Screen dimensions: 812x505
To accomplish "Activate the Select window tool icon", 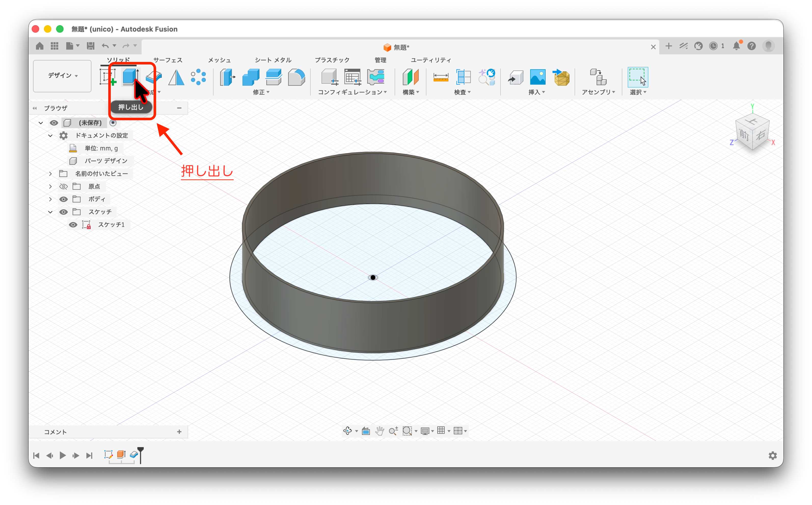I will pos(638,77).
